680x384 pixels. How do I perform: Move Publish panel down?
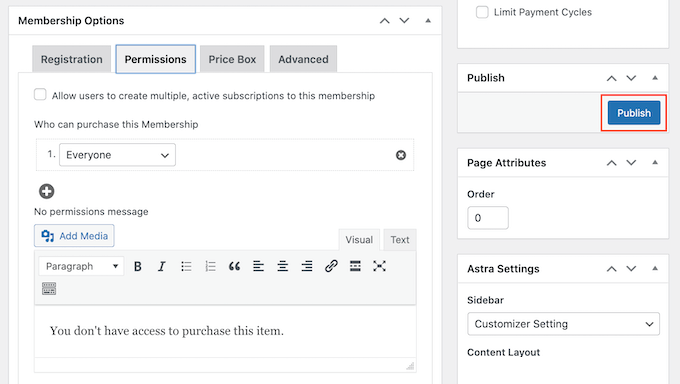pyautogui.click(x=631, y=78)
